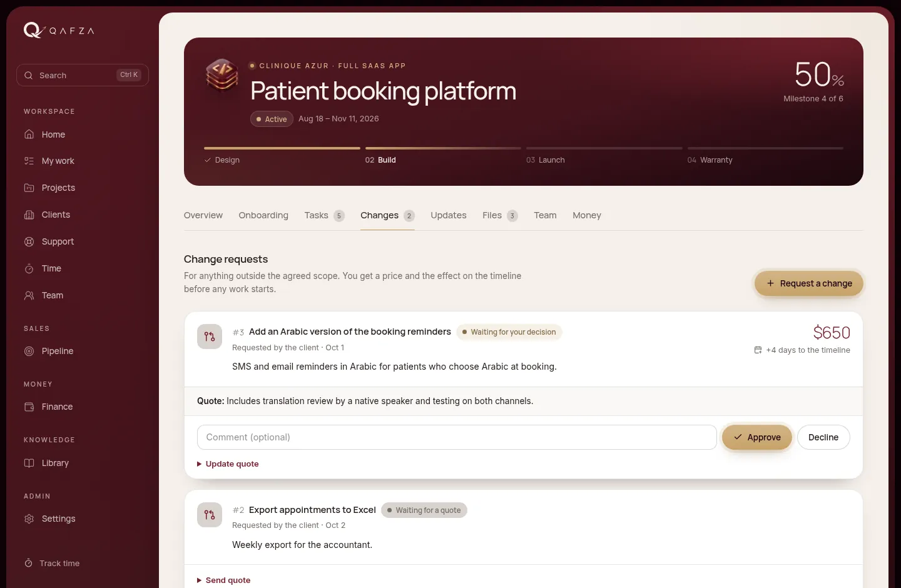Viewport: 901px width, 588px height.
Task: Open the Tasks tab
Action: 324,215
